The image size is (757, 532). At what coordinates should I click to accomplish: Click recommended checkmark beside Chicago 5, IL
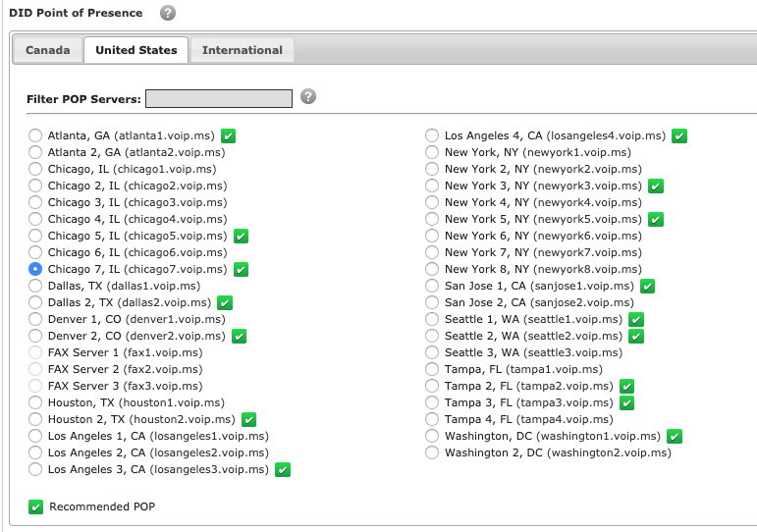point(241,237)
